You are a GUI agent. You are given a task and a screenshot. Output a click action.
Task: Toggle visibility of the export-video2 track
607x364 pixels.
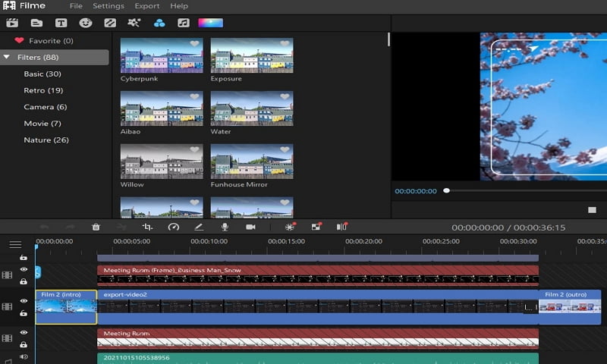tap(24, 300)
